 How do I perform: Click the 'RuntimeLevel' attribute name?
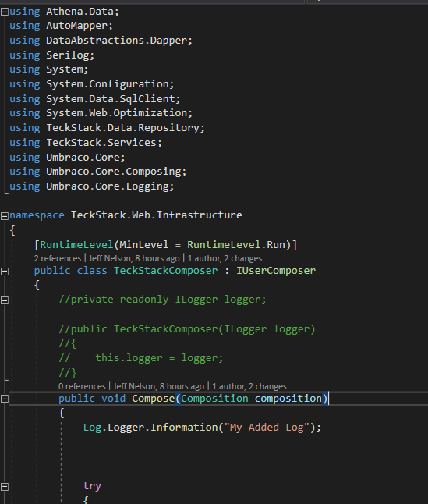(76, 245)
